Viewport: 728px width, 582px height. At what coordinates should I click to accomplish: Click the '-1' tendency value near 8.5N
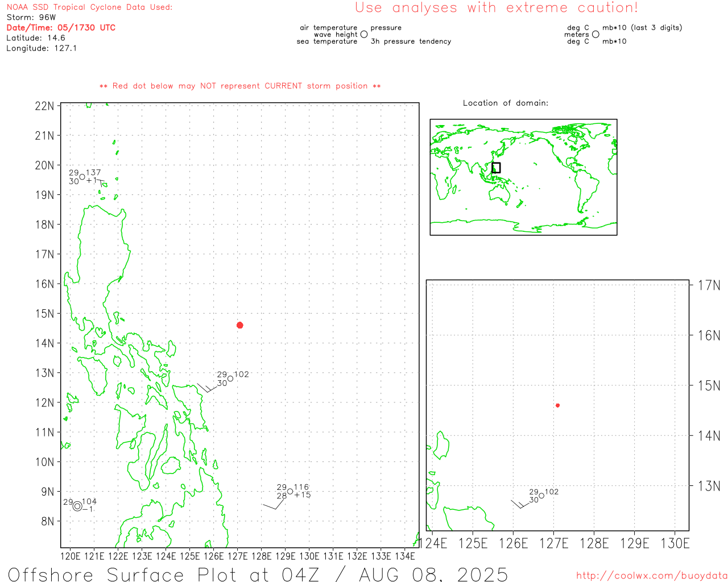[88, 509]
